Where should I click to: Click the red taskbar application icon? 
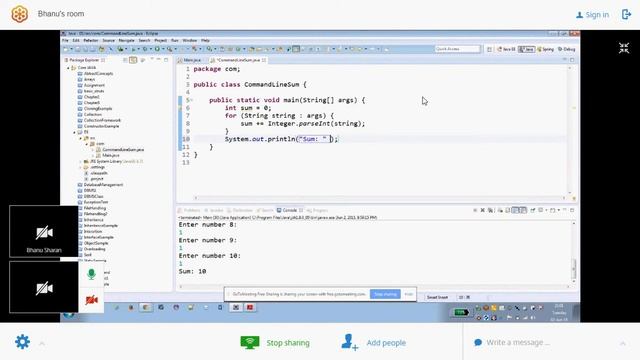pyautogui.click(x=250, y=307)
